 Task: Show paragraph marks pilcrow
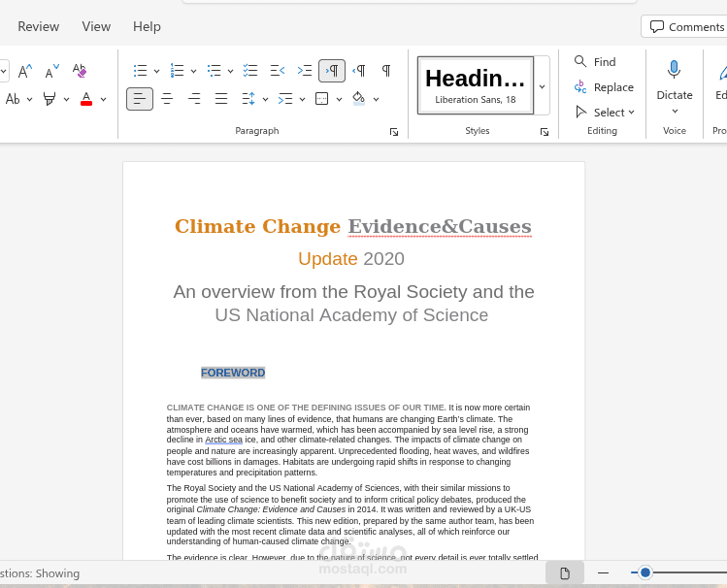[x=386, y=71]
